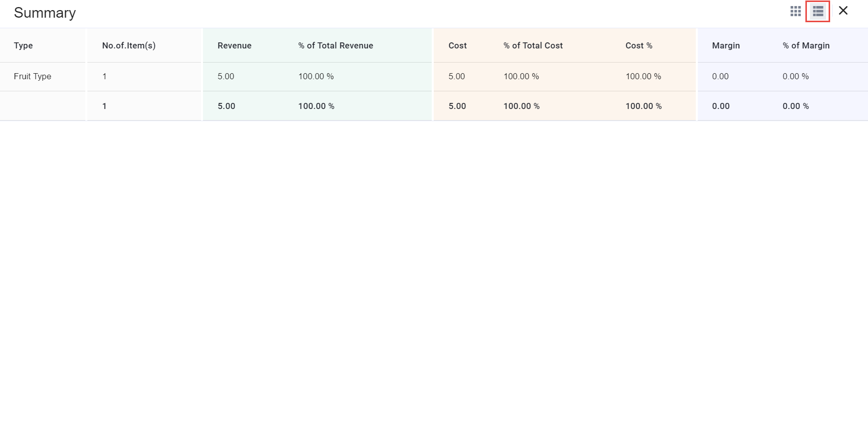Click Fruit Type revenue value 5.00

pos(226,76)
